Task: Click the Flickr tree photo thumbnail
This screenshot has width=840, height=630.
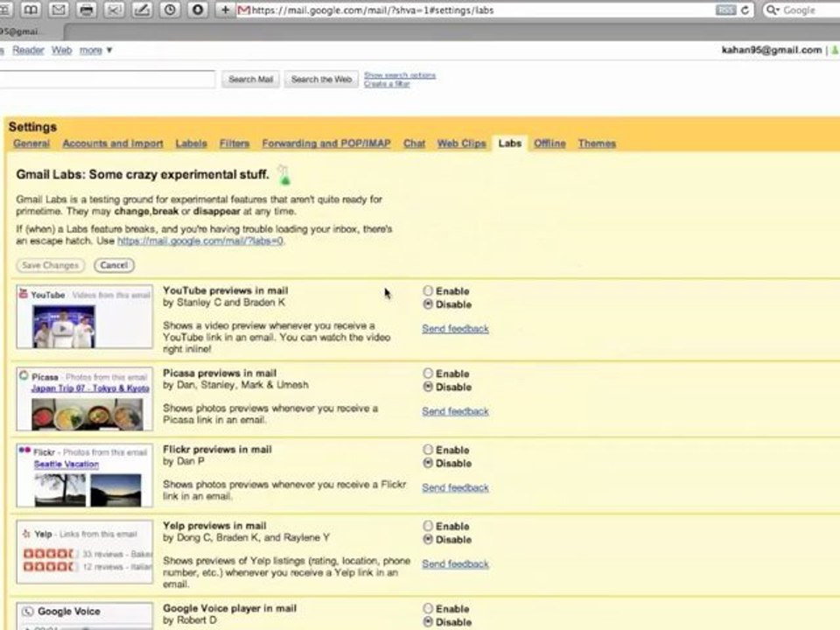Action: (60, 490)
